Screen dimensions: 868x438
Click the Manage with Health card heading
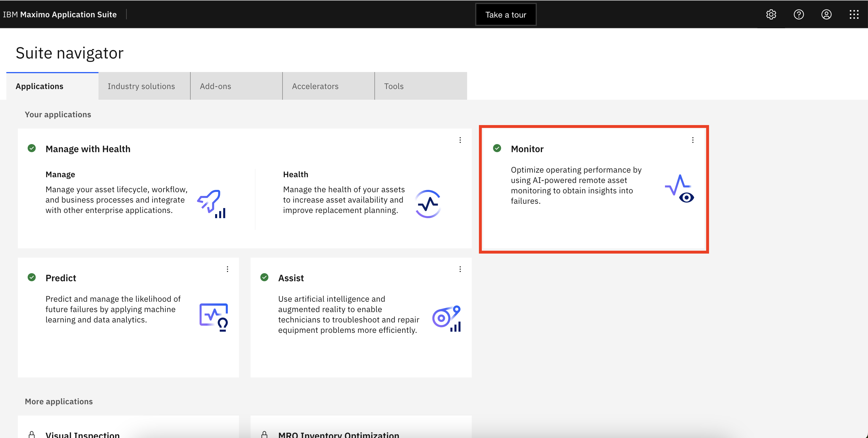point(88,149)
